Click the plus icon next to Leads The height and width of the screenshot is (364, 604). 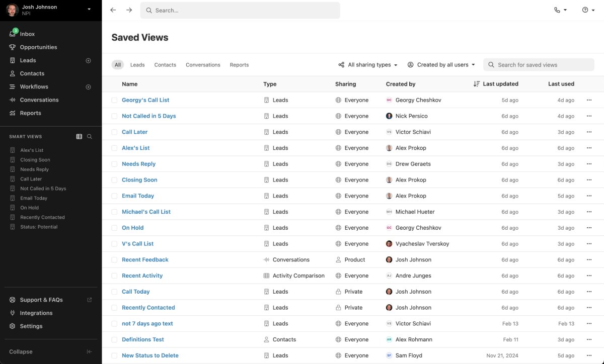click(89, 60)
